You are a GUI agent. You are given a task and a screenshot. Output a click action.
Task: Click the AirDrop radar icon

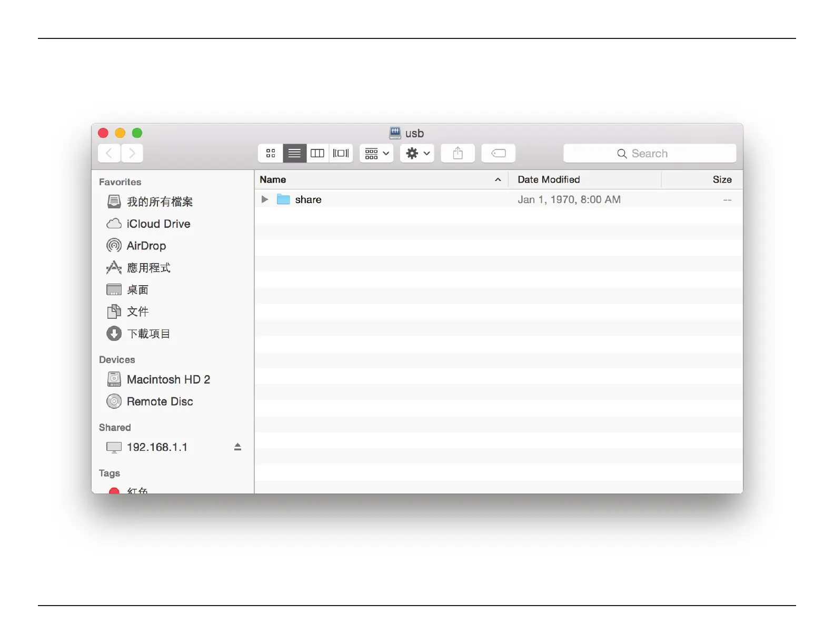click(114, 246)
